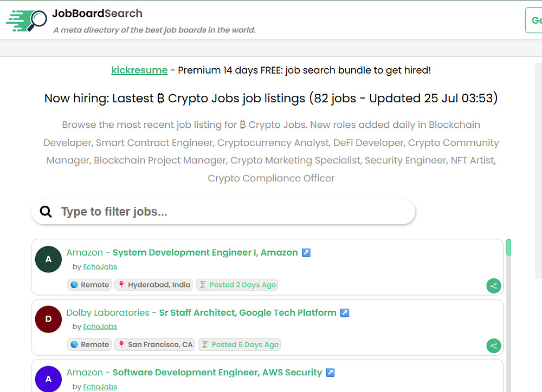Click the purple Amazon 'A' avatar
The width and height of the screenshot is (542, 392).
pos(48,379)
